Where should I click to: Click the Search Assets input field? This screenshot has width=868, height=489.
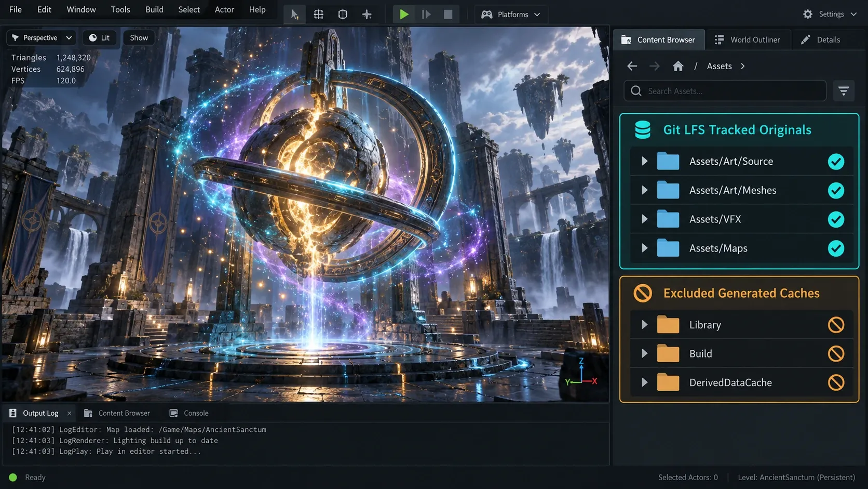pos(725,91)
